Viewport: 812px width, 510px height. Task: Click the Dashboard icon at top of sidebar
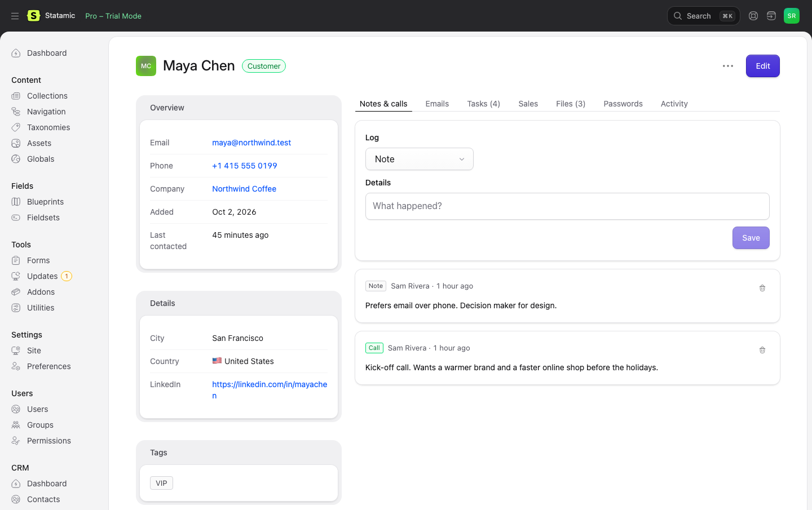pos(16,53)
